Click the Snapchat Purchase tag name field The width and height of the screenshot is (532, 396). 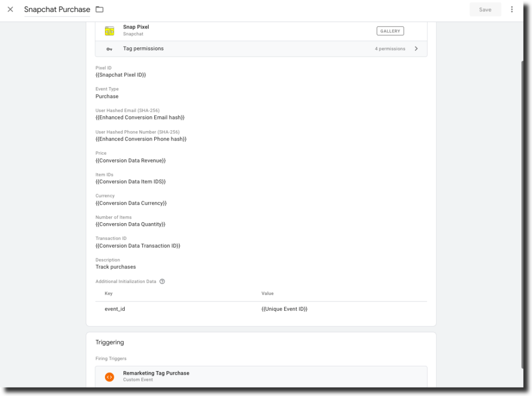pos(57,9)
